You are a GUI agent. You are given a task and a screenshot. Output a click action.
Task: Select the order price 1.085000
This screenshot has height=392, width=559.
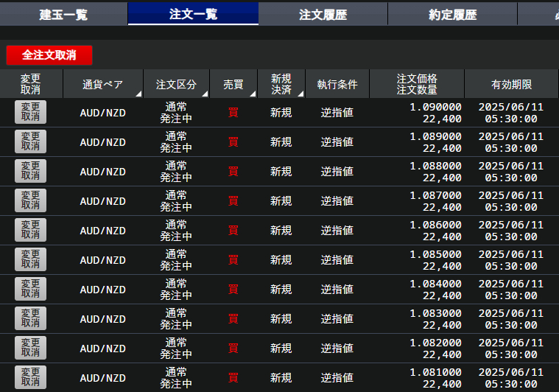click(x=436, y=254)
